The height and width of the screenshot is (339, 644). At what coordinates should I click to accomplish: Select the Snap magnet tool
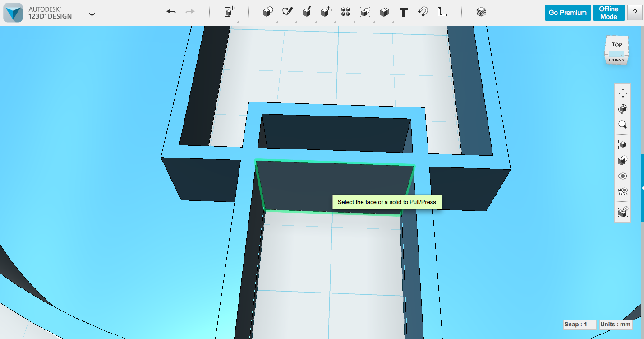click(x=423, y=12)
